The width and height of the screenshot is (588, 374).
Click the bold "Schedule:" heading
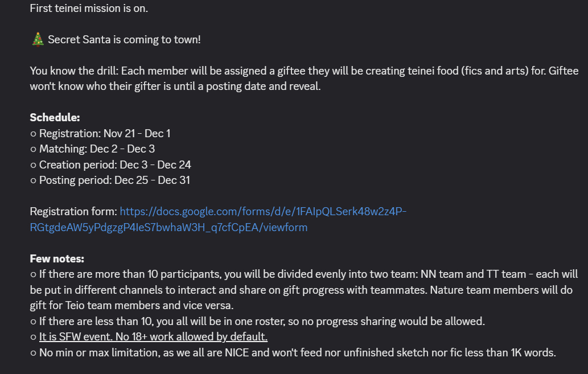(x=55, y=118)
